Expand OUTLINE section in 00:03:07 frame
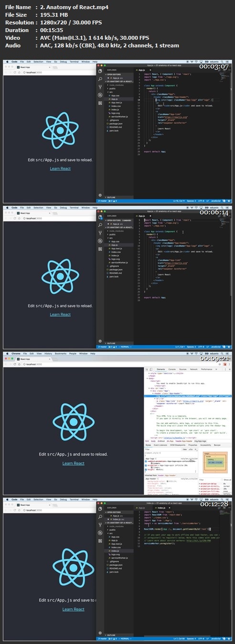 [x=119, y=197]
